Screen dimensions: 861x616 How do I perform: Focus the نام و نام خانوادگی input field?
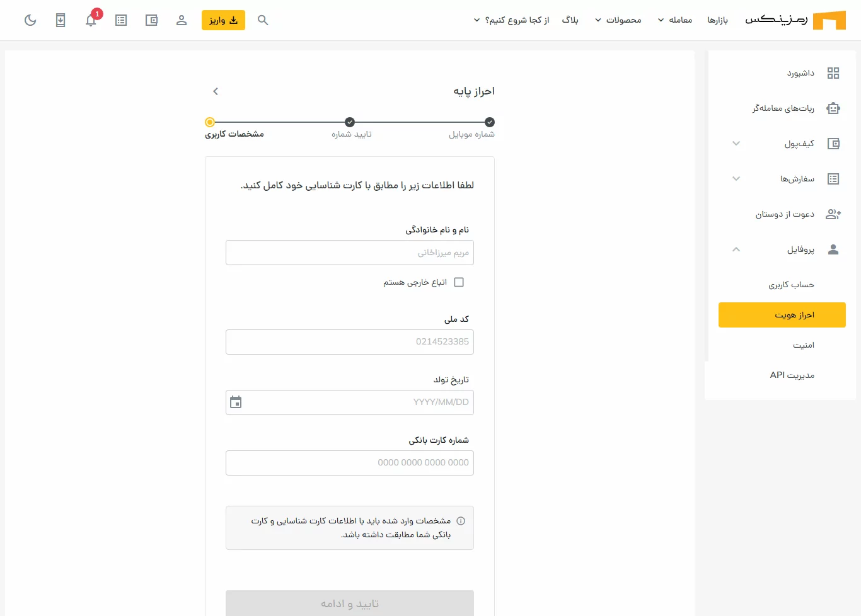(x=350, y=253)
